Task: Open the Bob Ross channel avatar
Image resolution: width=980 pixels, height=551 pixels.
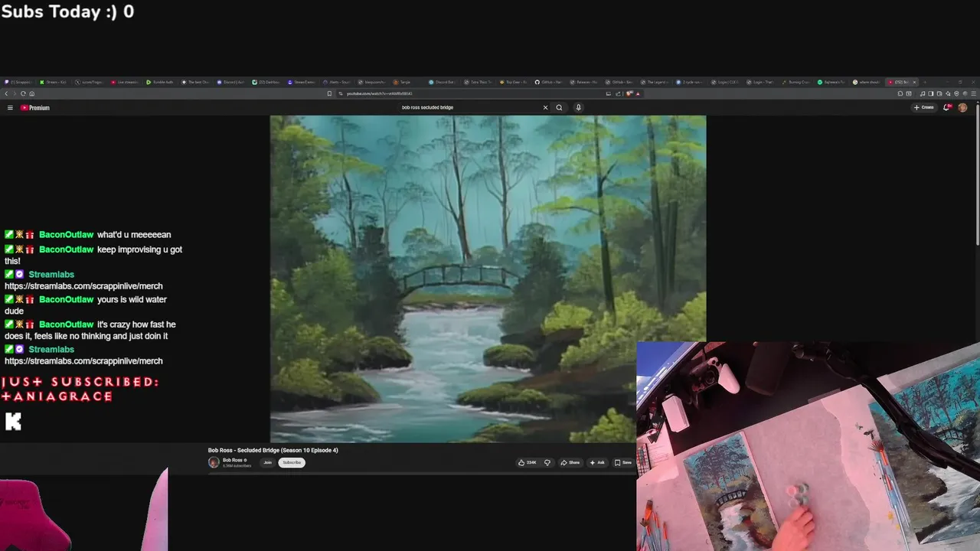Action: click(x=214, y=462)
